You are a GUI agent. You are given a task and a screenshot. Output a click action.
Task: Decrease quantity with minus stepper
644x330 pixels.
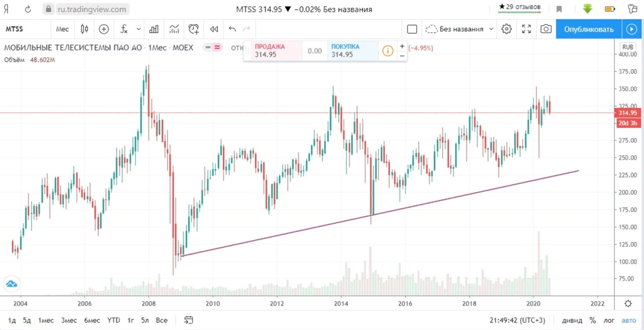pyautogui.click(x=402, y=55)
